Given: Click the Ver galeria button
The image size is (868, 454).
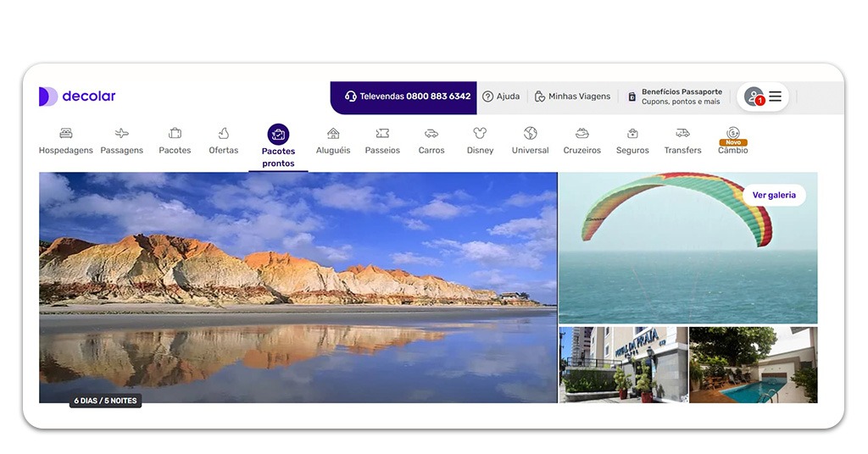Looking at the screenshot, I should click(774, 195).
